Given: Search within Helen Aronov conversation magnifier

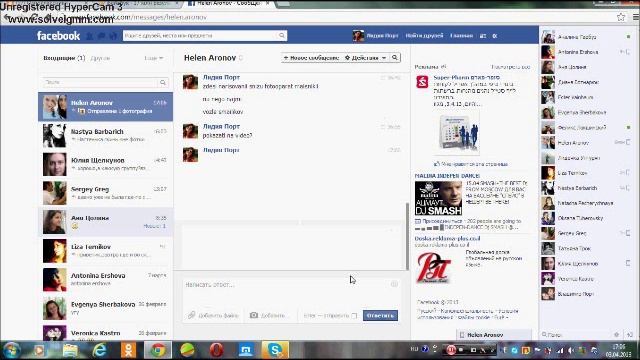Looking at the screenshot, I should (x=395, y=58).
